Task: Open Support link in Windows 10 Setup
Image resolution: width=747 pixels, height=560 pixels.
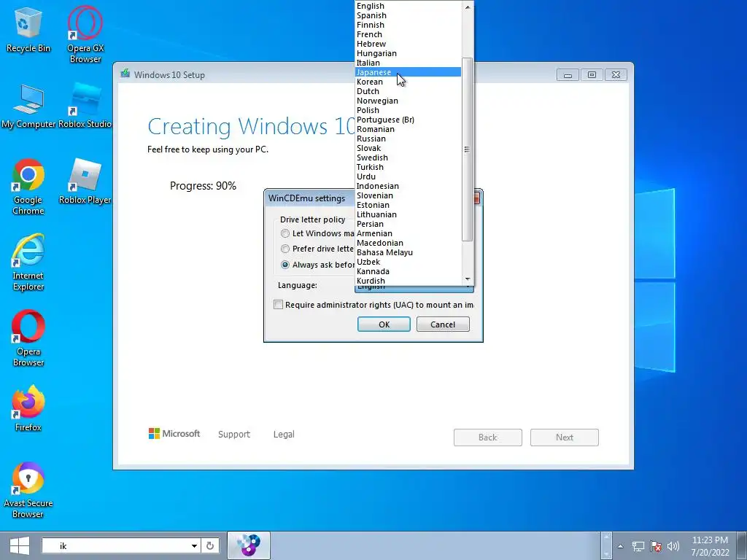Action: (234, 435)
